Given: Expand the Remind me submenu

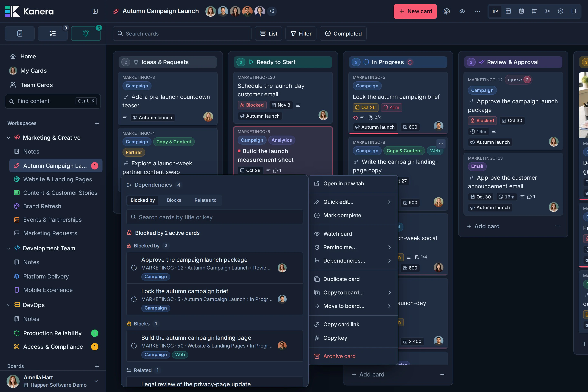Looking at the screenshot, I should [x=353, y=247].
